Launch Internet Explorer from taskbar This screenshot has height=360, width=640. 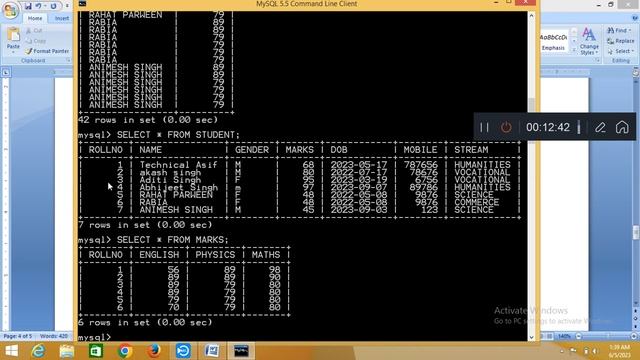pos(38,351)
